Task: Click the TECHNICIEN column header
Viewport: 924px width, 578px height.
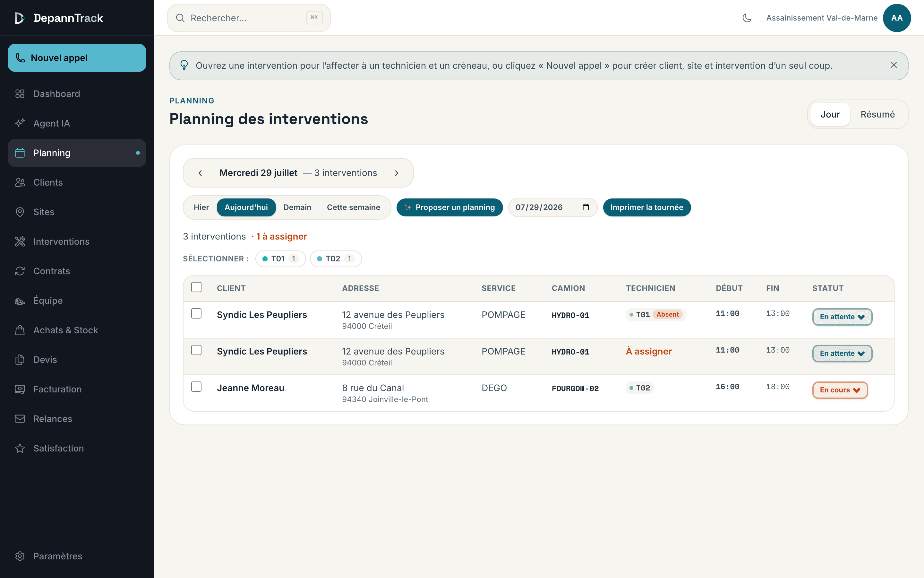Action: tap(650, 288)
